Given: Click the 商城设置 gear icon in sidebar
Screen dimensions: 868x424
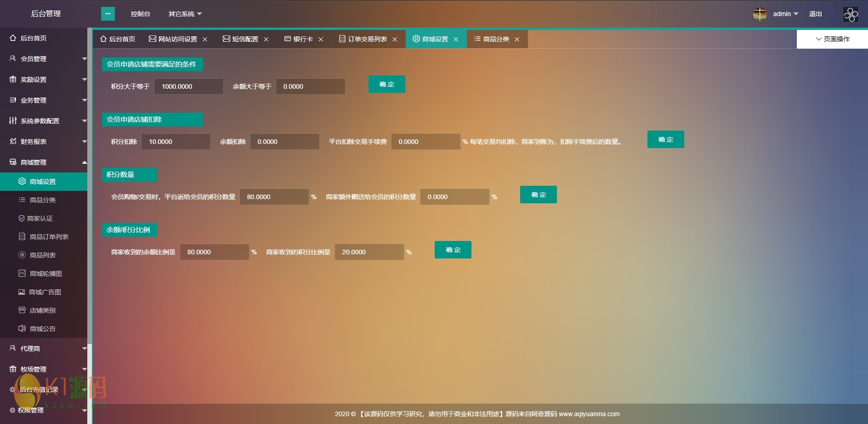Looking at the screenshot, I should tap(22, 181).
